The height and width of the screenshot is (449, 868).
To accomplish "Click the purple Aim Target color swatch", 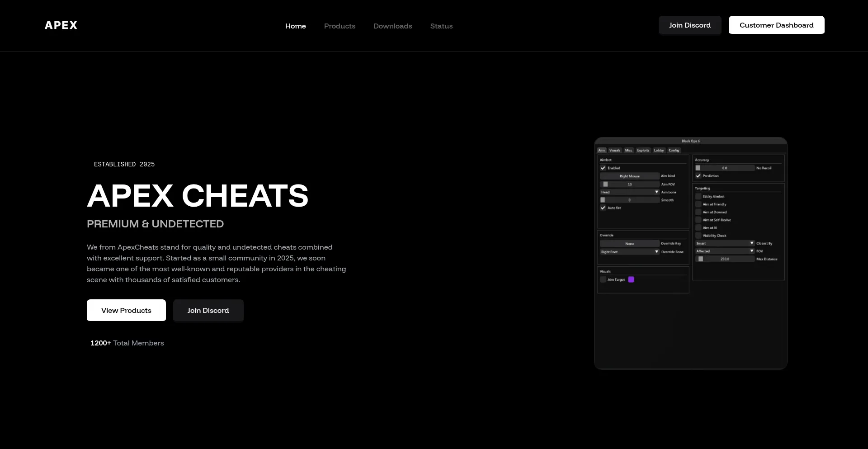I will [631, 280].
